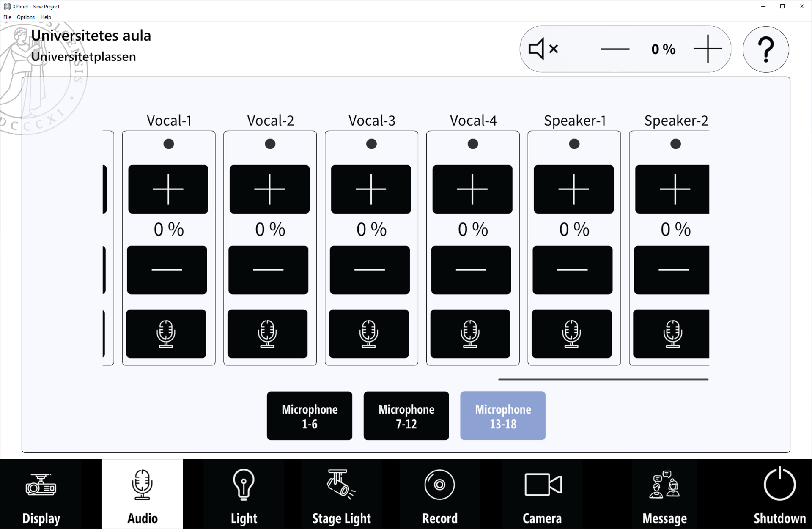Viewport: 812px width, 529px height.
Task: Click the question mark help button
Action: tap(766, 49)
